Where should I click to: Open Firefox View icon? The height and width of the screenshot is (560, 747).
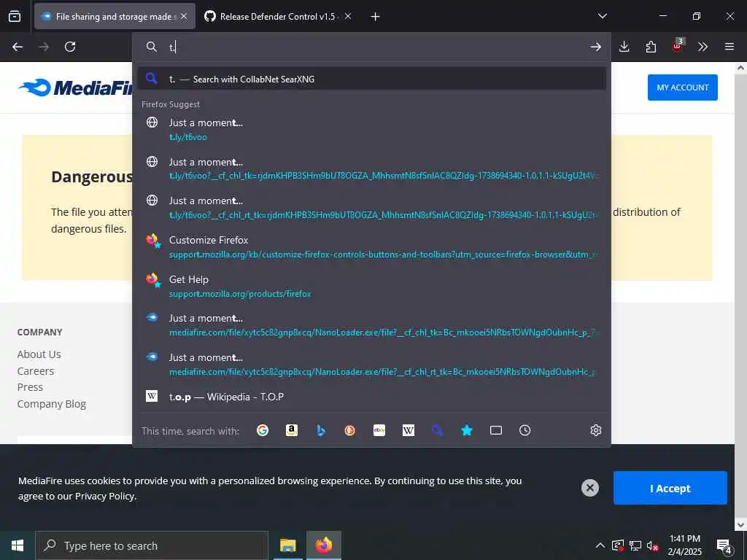15,16
